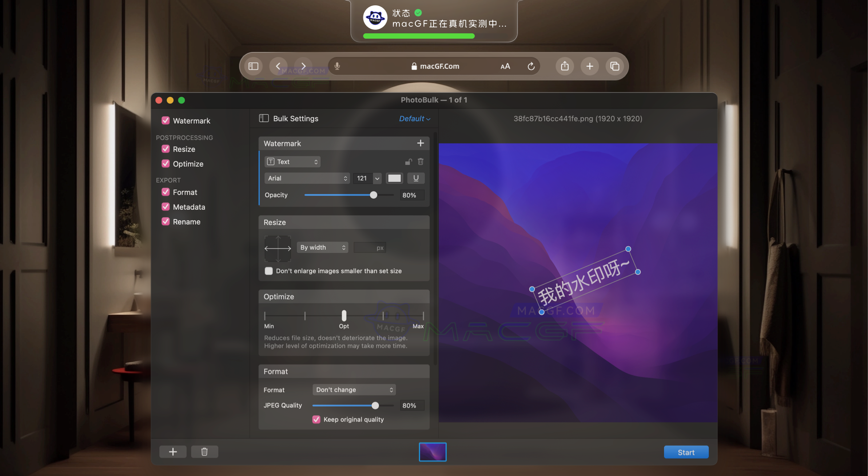
Task: Add more images using bottom plus icon
Action: (x=173, y=452)
